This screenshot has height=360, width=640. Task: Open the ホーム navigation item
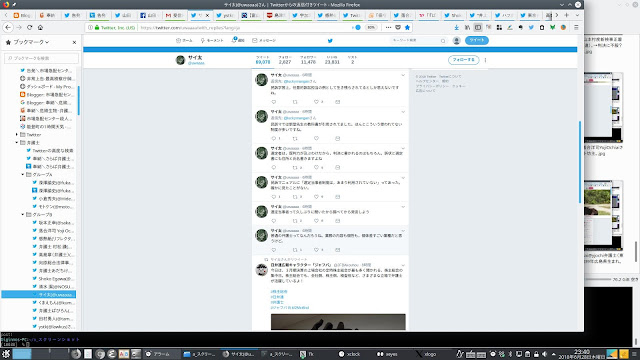click(184, 40)
